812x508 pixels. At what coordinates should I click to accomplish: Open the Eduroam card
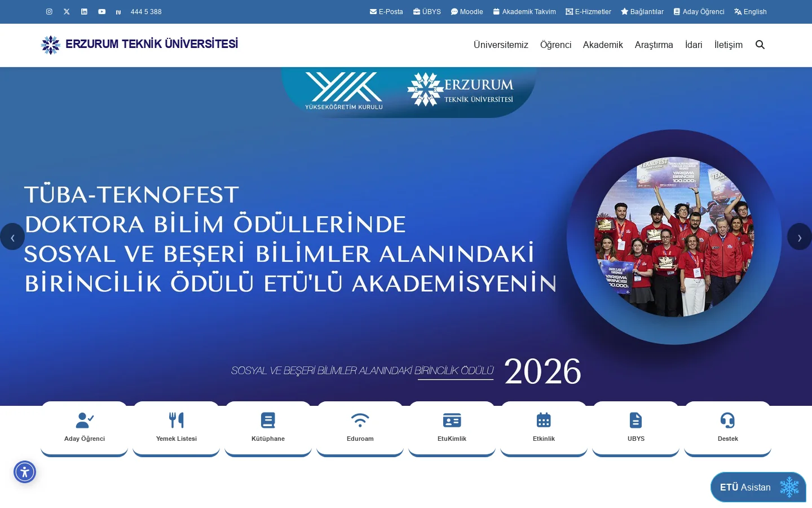pyautogui.click(x=360, y=428)
